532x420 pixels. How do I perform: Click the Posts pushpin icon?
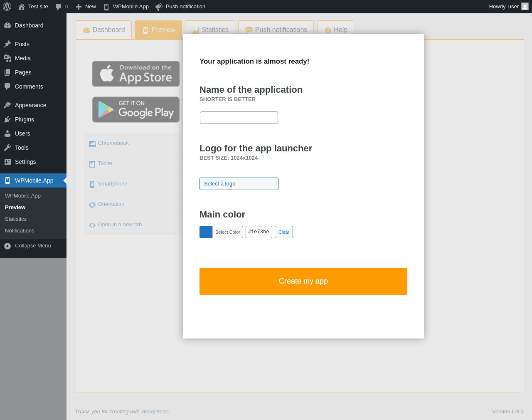[x=7, y=44]
